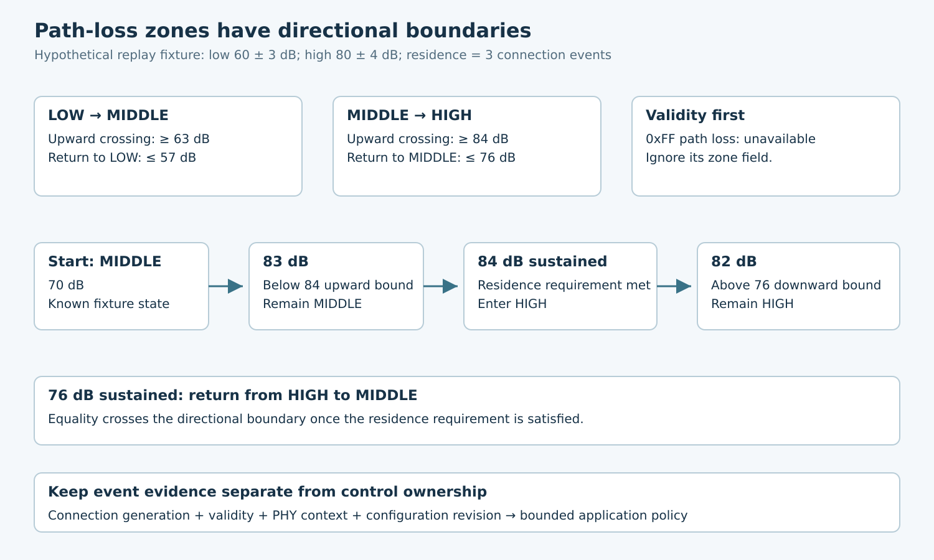The width and height of the screenshot is (934, 560).
Task: Click the Start: MIDDLE box title
Action: click(105, 261)
